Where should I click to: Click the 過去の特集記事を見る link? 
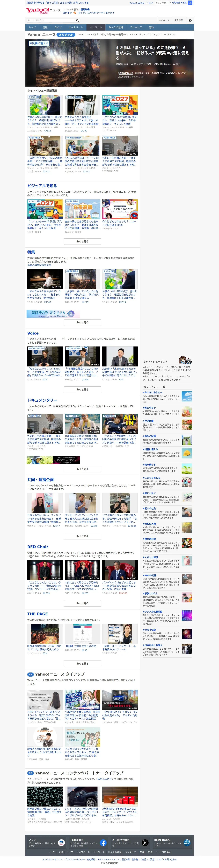[39, 265]
